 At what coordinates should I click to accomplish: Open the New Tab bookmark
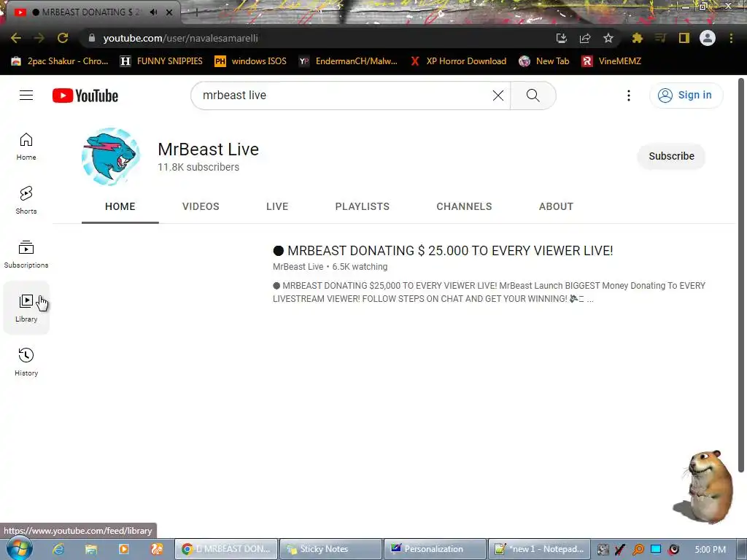(x=544, y=61)
